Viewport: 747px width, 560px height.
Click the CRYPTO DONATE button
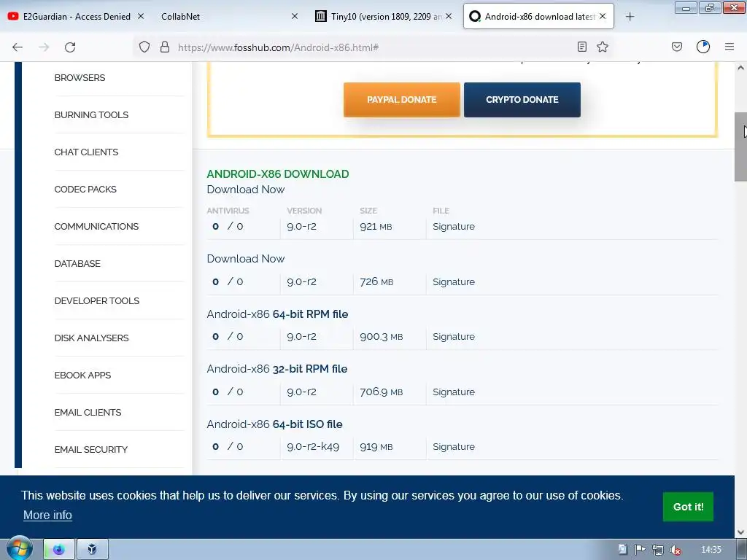[522, 99]
